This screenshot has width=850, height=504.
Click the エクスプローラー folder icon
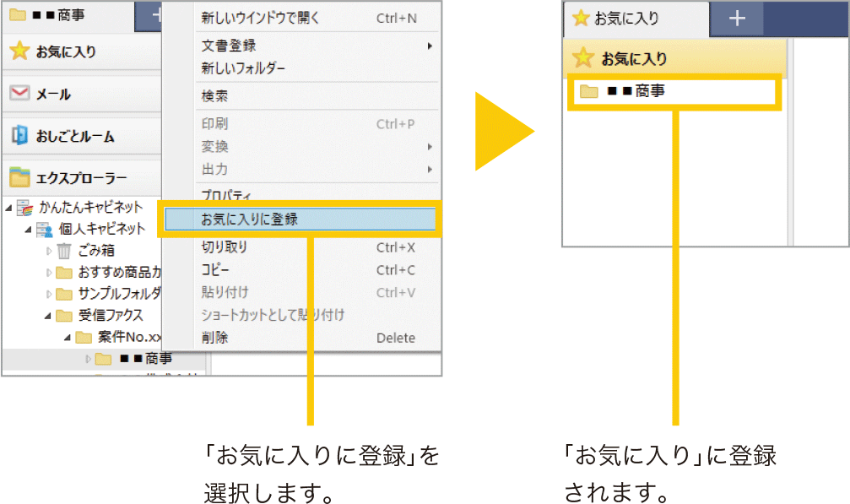pos(19,177)
